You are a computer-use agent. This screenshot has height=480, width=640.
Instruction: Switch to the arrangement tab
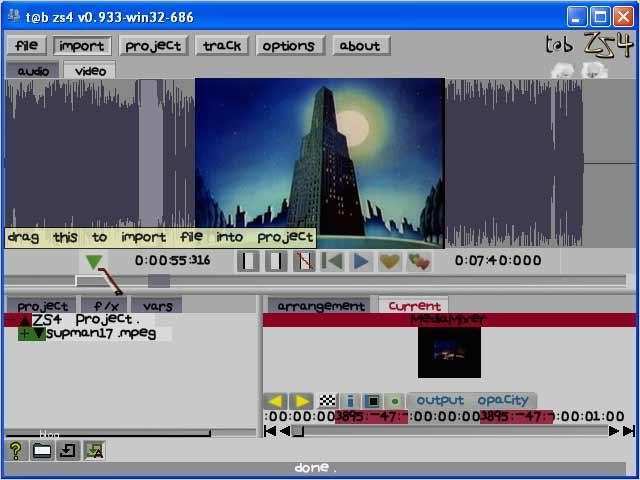pos(321,305)
